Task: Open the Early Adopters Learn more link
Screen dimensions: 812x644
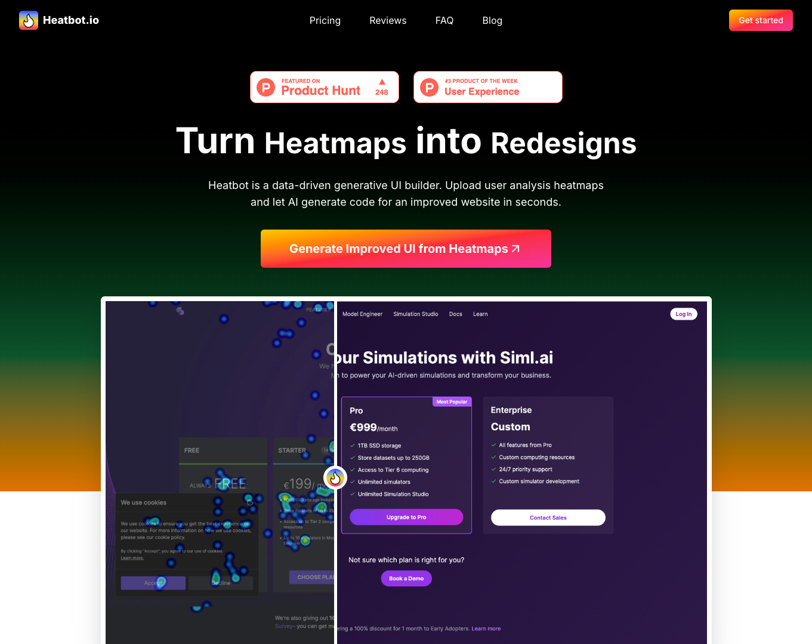Action: (x=486, y=628)
